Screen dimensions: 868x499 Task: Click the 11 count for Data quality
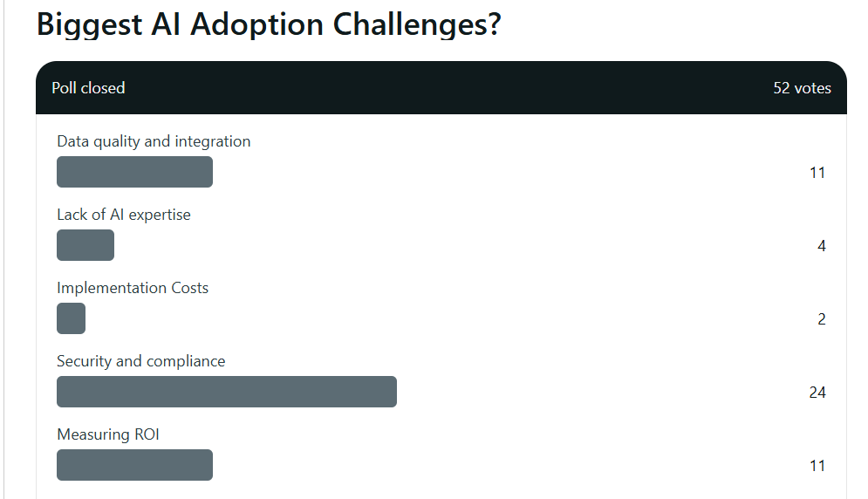[x=817, y=173]
